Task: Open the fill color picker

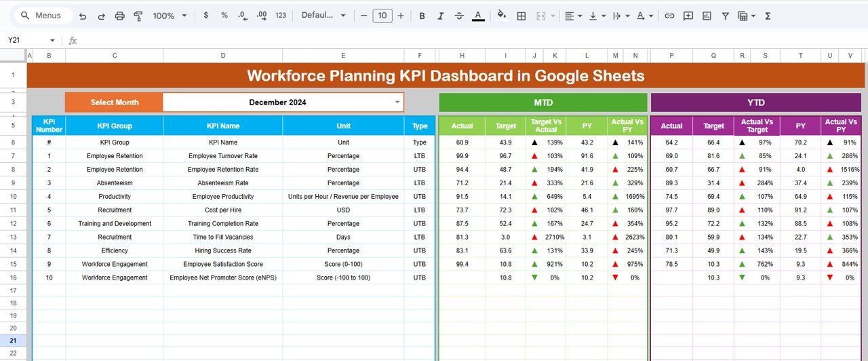Action: pos(502,16)
